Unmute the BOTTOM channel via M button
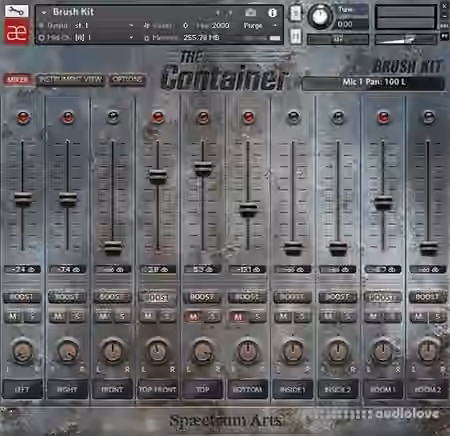Screen dimensions: 450x436 (238, 316)
